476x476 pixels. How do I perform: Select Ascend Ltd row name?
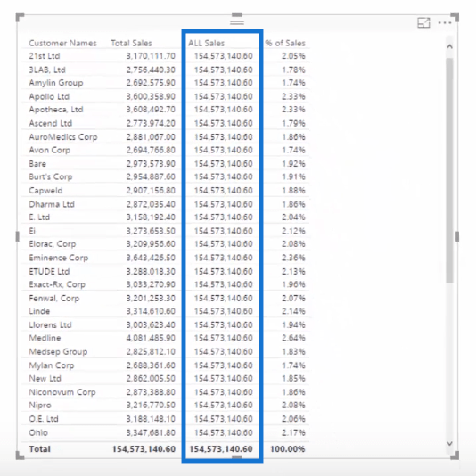(51, 123)
